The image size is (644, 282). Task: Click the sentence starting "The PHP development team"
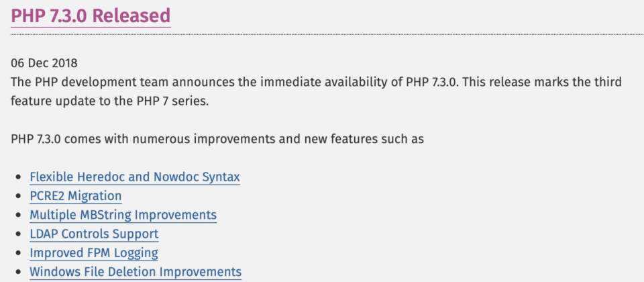[x=316, y=82]
